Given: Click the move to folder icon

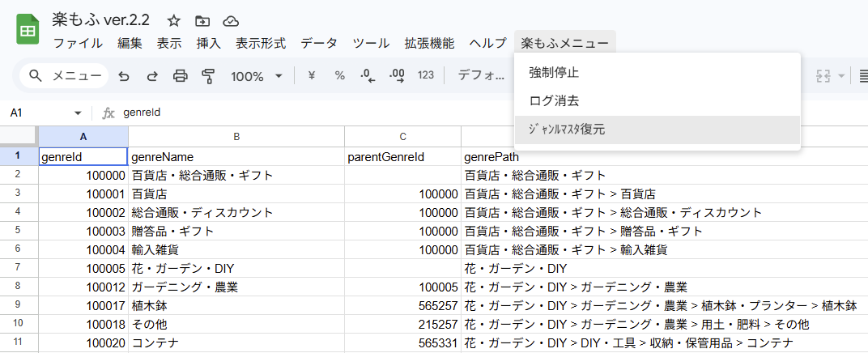Looking at the screenshot, I should 202,21.
